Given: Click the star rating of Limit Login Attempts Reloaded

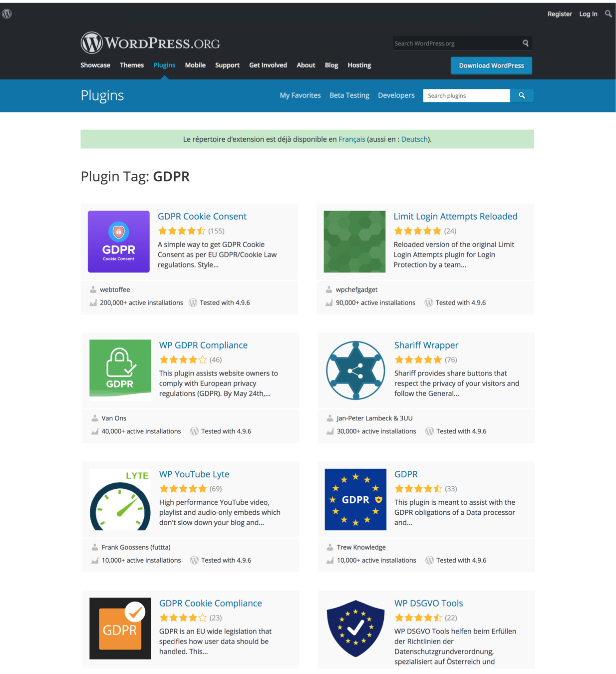Looking at the screenshot, I should (x=417, y=231).
